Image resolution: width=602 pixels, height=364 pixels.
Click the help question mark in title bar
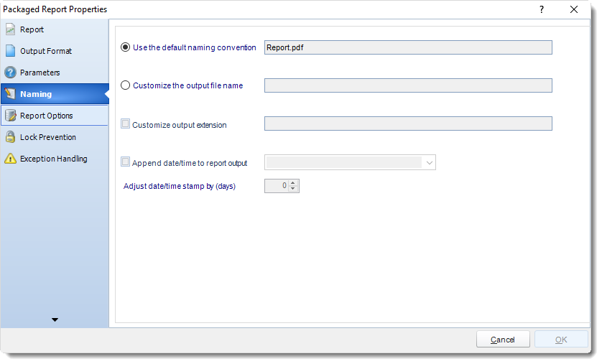point(542,9)
